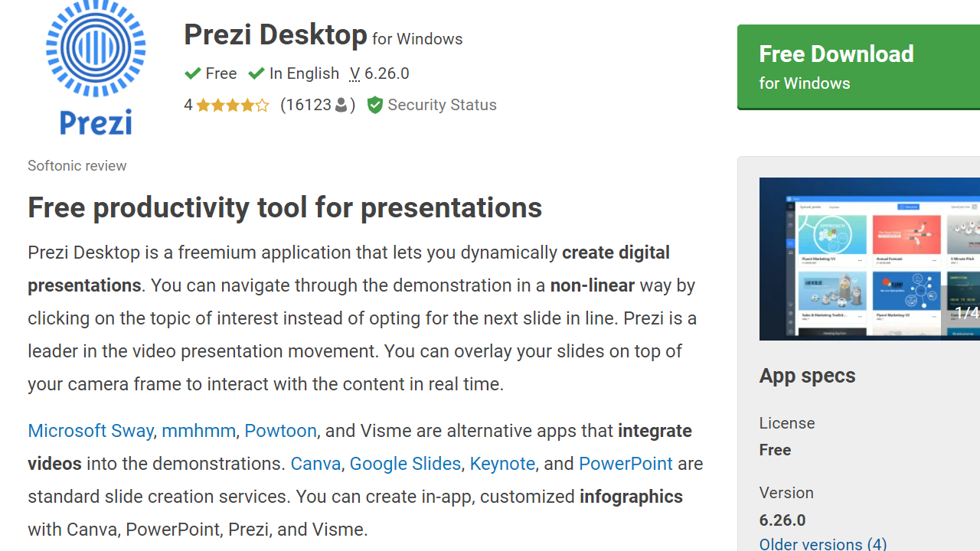Click the user count icon beside 16123
Viewport: 980px width, 551px height.
[x=339, y=105]
